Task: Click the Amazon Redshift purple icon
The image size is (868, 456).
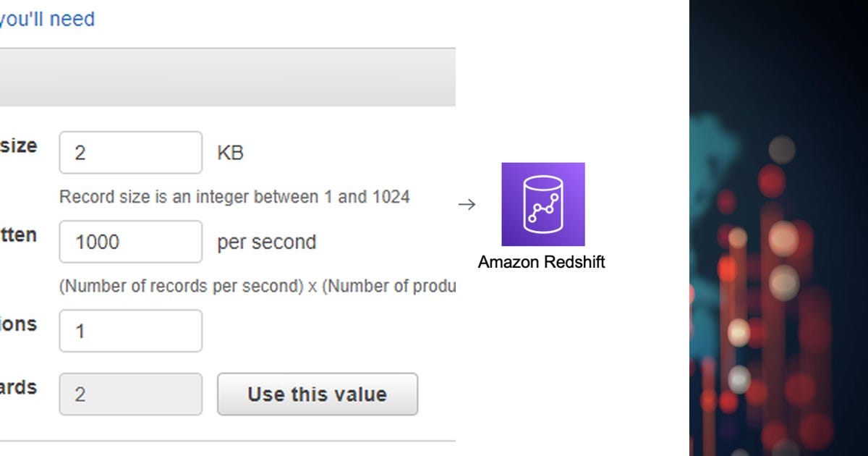Action: 543,204
